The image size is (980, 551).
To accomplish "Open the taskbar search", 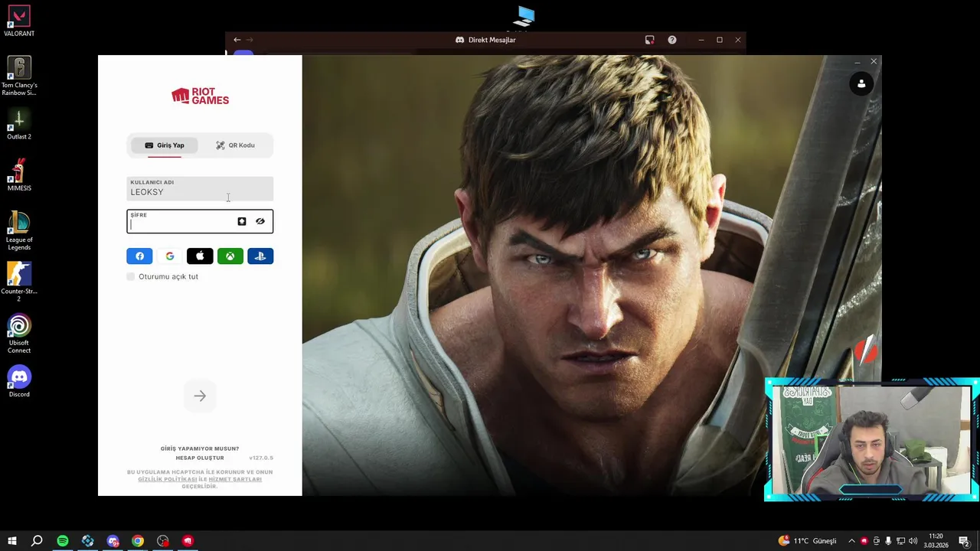I will [37, 541].
